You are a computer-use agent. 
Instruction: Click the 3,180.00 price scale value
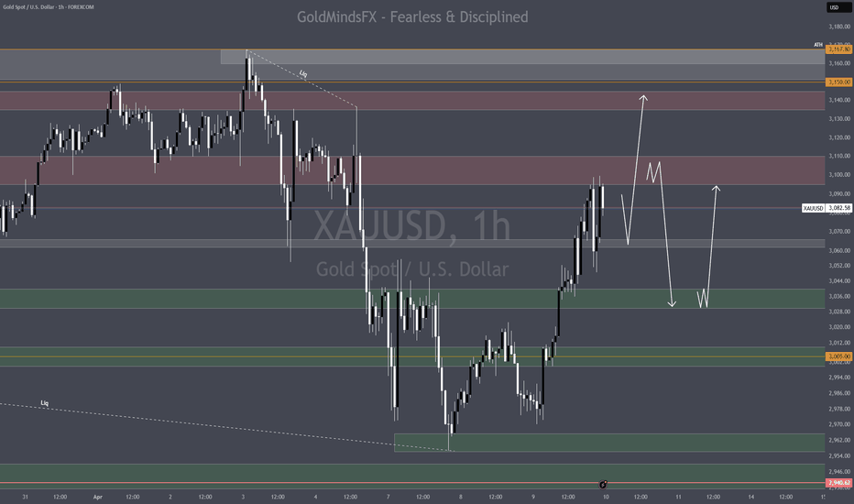pyautogui.click(x=839, y=27)
